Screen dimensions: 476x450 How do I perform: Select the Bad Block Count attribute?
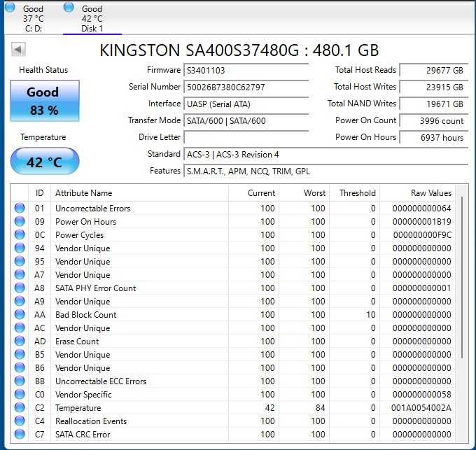[x=85, y=315]
